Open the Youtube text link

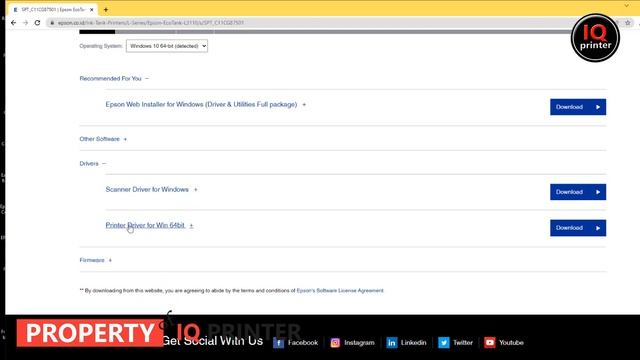[x=511, y=343]
